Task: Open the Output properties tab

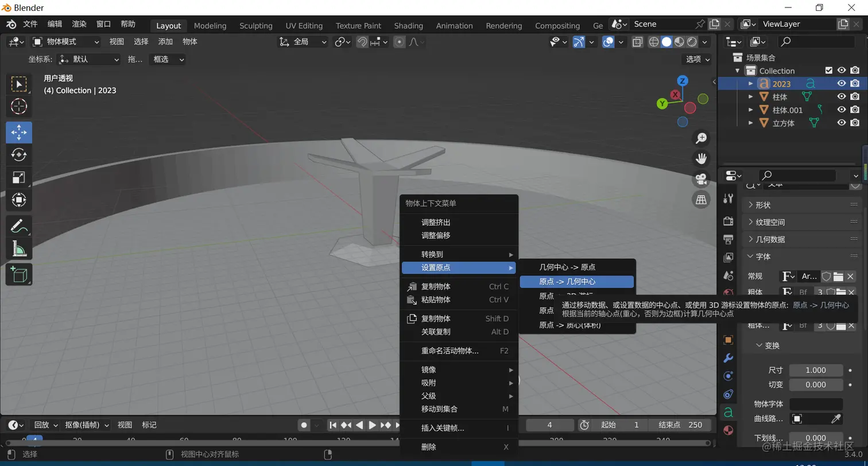Action: click(728, 239)
